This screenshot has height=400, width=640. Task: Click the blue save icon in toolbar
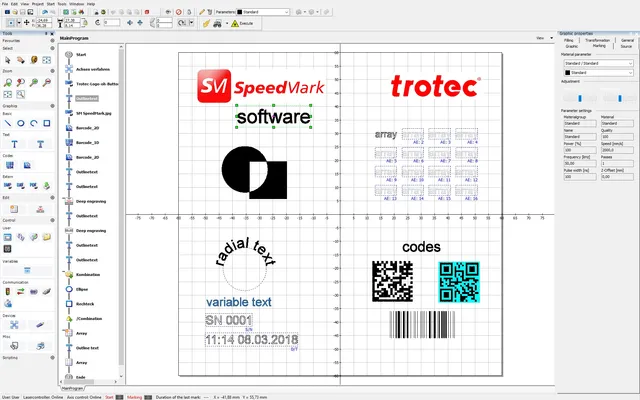tap(7, 12)
